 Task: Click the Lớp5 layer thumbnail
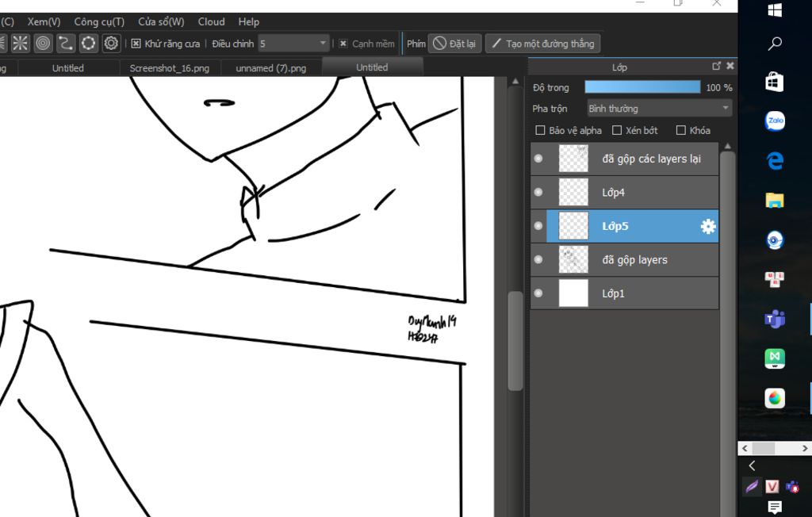573,226
